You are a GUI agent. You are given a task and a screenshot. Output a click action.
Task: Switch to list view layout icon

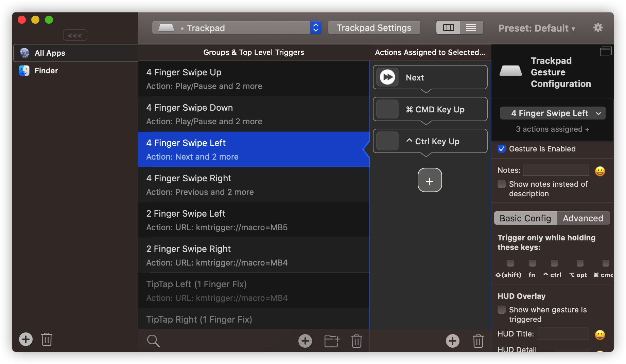pos(471,28)
